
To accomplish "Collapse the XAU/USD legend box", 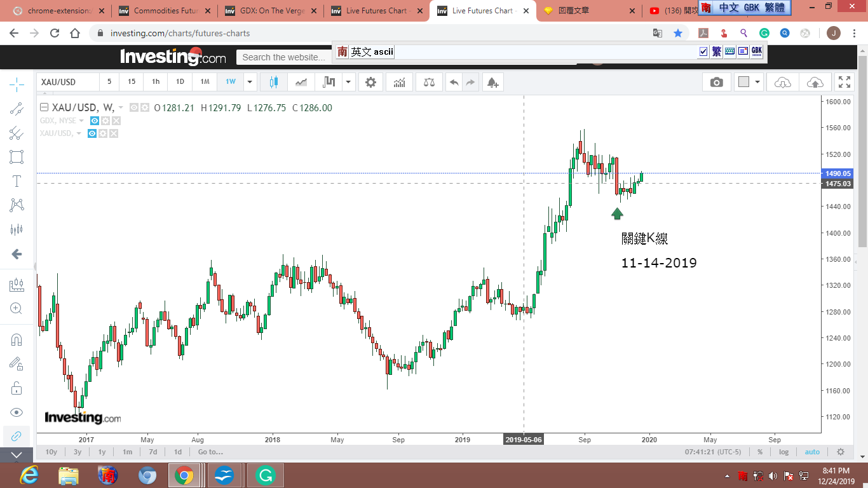I will (44, 107).
